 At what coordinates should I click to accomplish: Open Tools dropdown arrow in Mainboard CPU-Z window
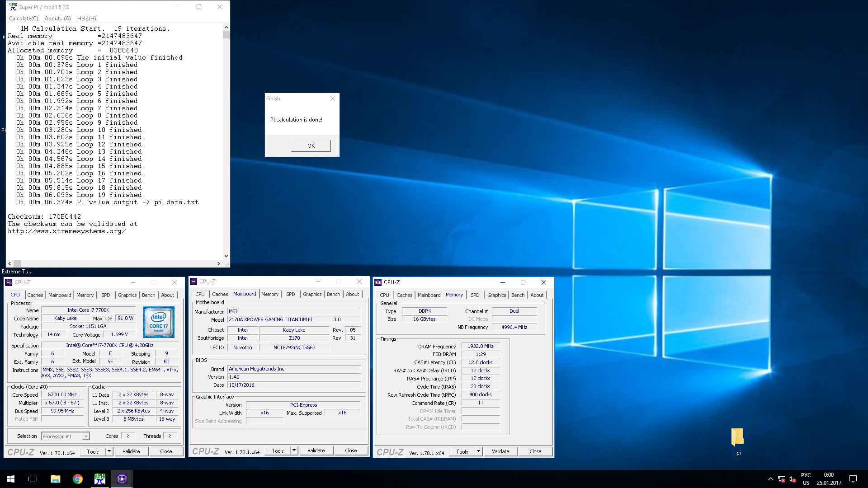[294, 450]
